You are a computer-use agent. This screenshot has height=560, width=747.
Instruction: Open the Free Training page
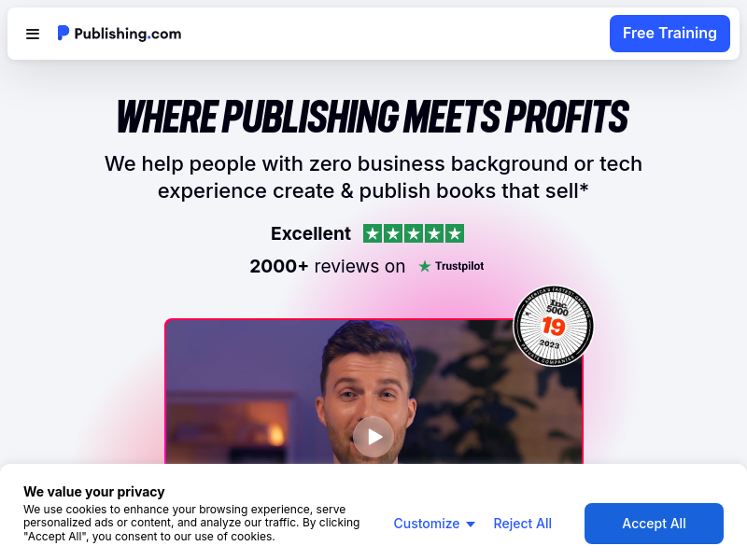669,34
